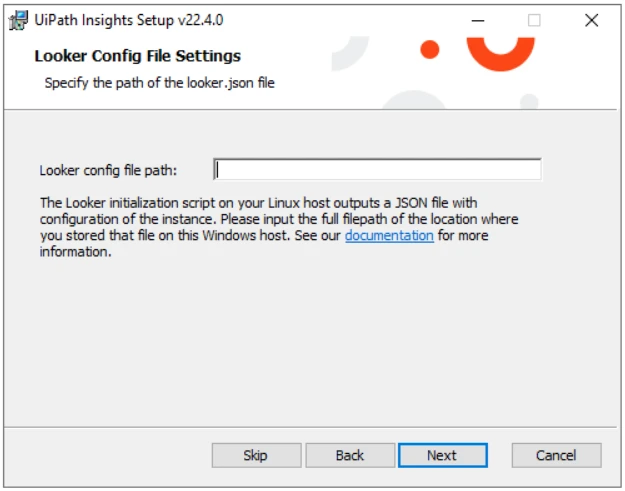625x491 pixels.
Task: Click the 'Looker config file path:' label
Action: click(108, 171)
